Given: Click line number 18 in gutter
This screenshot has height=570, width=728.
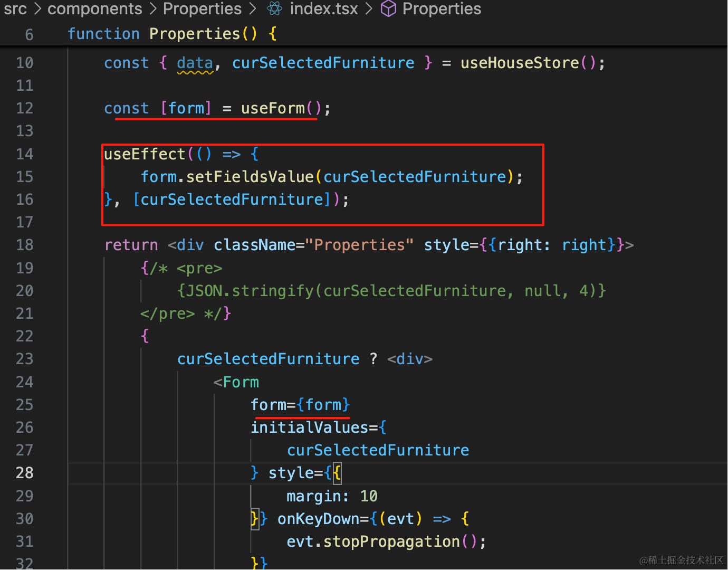Looking at the screenshot, I should click(x=25, y=245).
